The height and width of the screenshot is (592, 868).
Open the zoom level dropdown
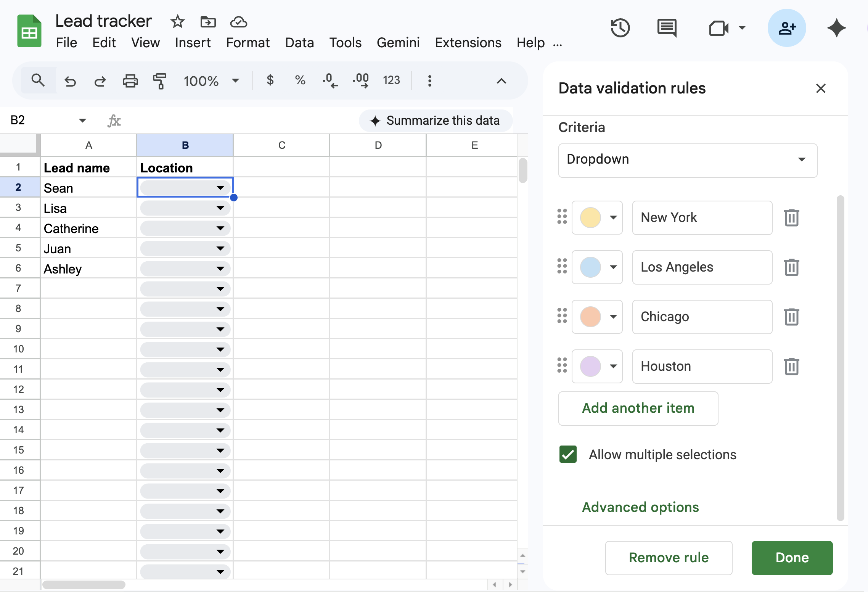(211, 81)
